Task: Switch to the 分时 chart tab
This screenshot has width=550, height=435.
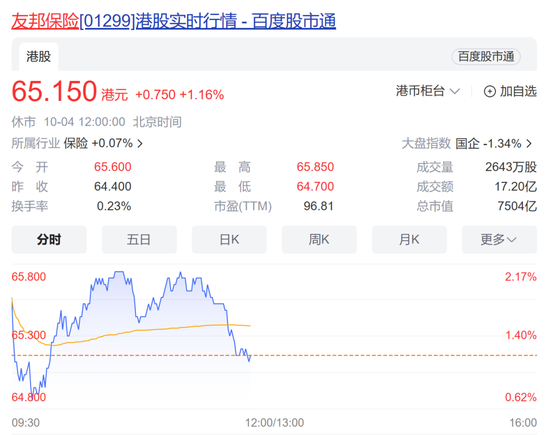Action: point(49,240)
